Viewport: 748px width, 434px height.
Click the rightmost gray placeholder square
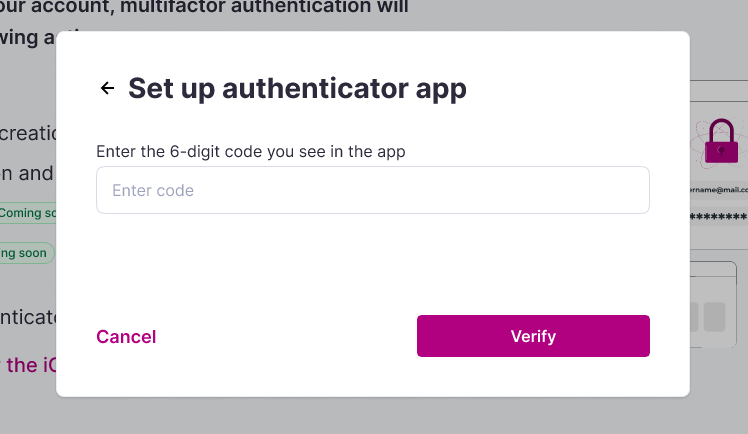tap(715, 317)
